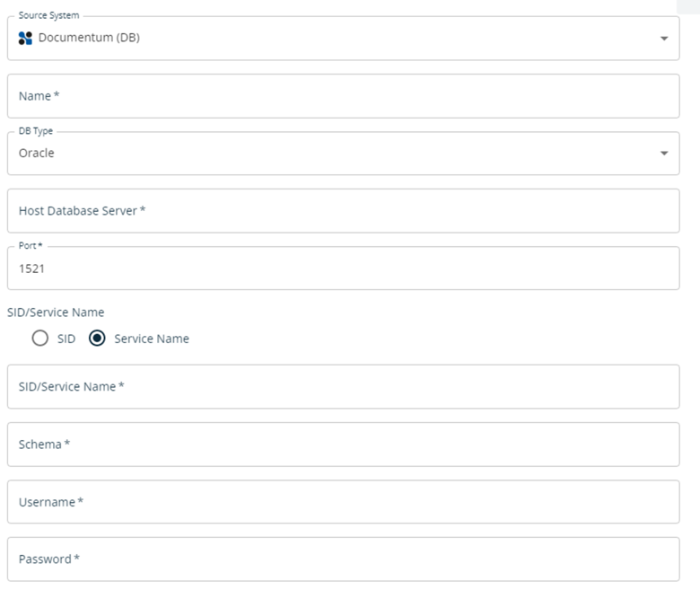Click the 'DB Type' floating label
This screenshot has width=700, height=590.
click(36, 131)
